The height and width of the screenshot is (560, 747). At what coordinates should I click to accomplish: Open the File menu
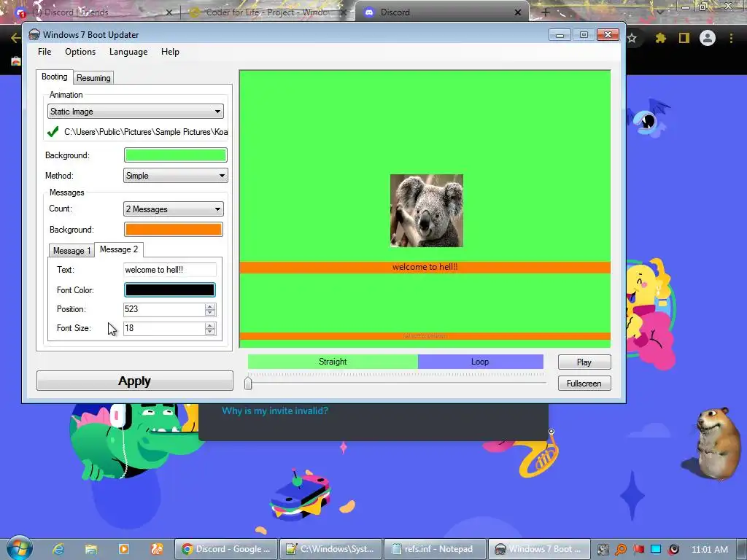click(44, 52)
